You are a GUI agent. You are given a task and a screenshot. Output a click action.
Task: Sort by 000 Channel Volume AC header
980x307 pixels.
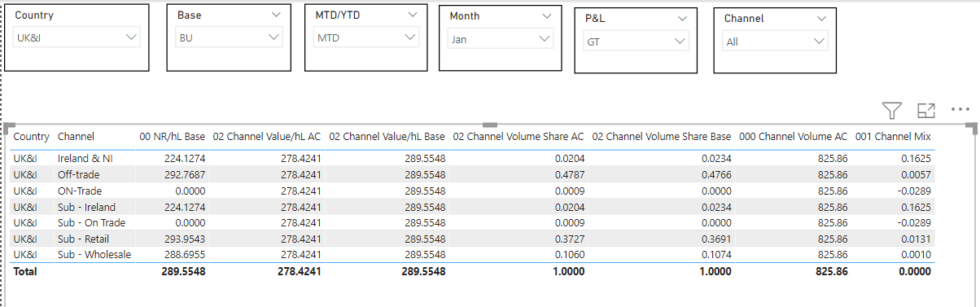(793, 137)
